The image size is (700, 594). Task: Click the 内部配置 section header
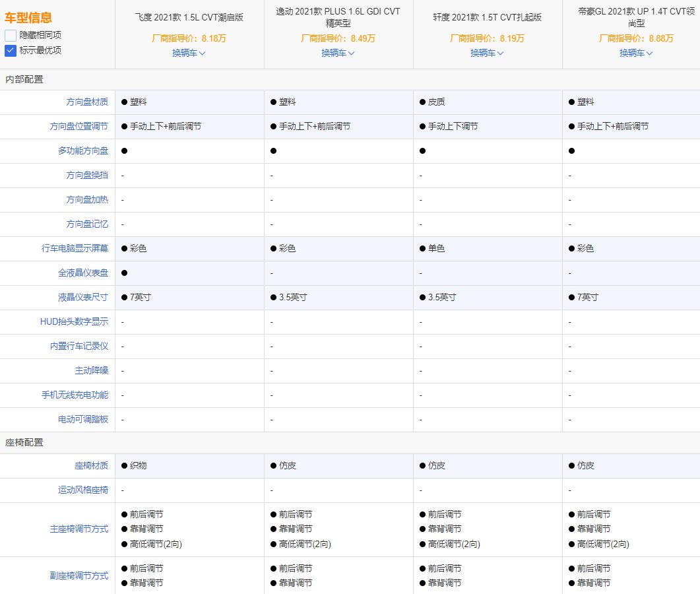click(x=24, y=79)
